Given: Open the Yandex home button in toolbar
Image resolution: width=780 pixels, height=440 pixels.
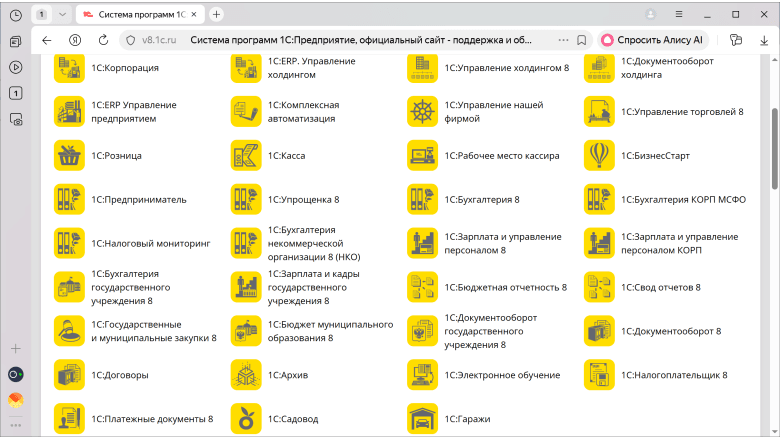Looking at the screenshot, I should click(75, 40).
